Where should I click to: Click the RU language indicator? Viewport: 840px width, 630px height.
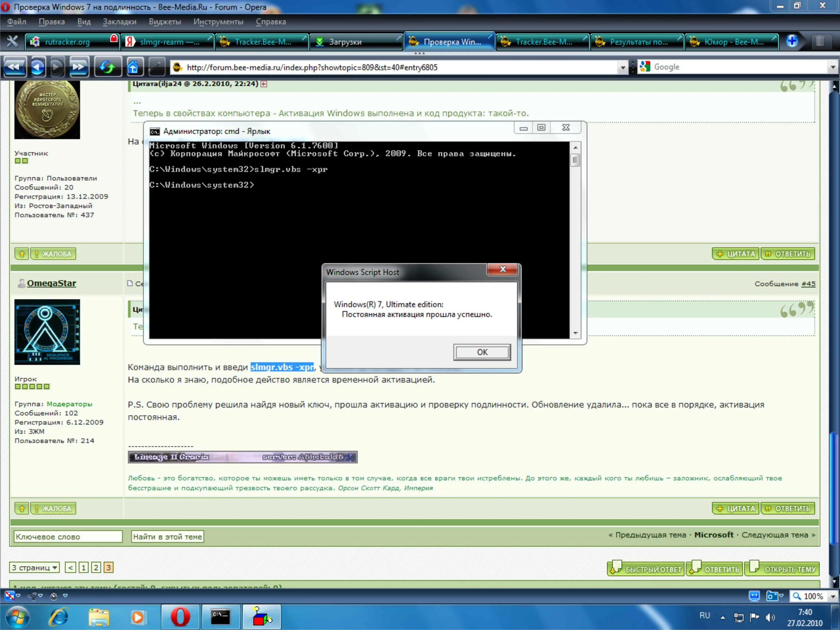pos(704,615)
